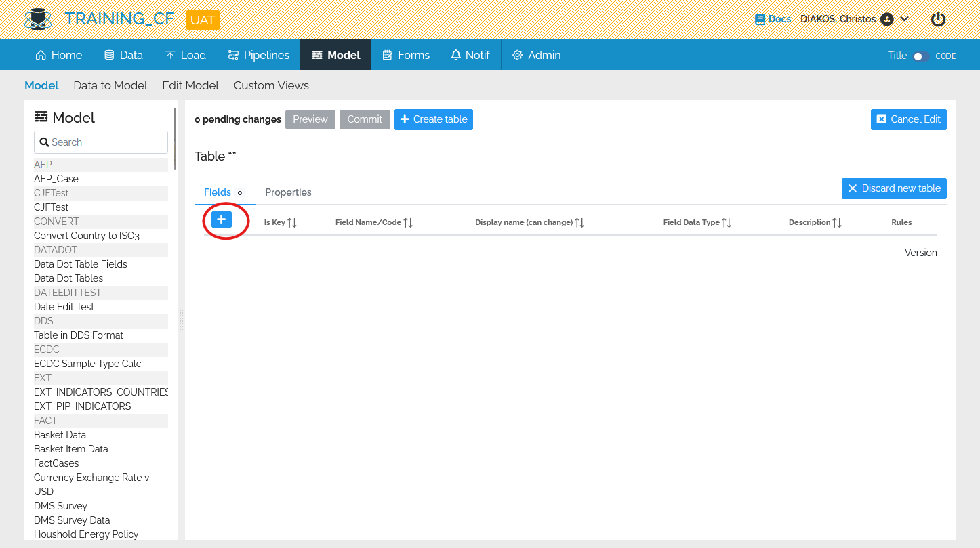Discard the new table

[894, 188]
